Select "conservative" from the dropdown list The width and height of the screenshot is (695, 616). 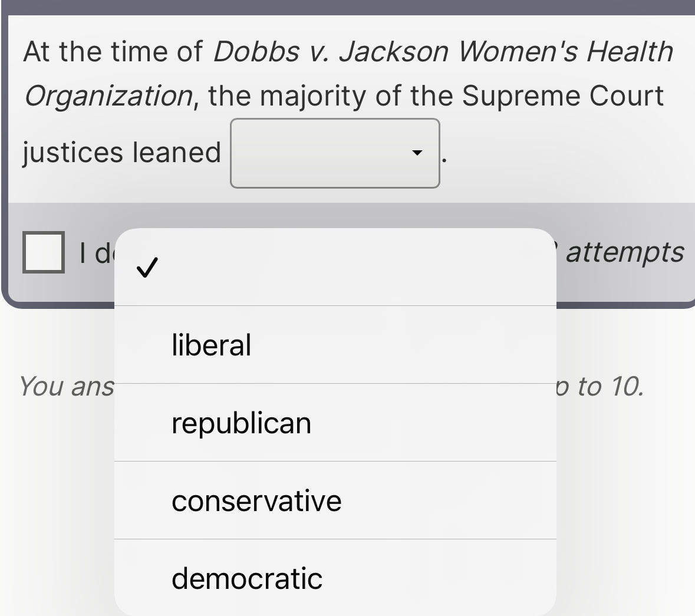tap(256, 500)
